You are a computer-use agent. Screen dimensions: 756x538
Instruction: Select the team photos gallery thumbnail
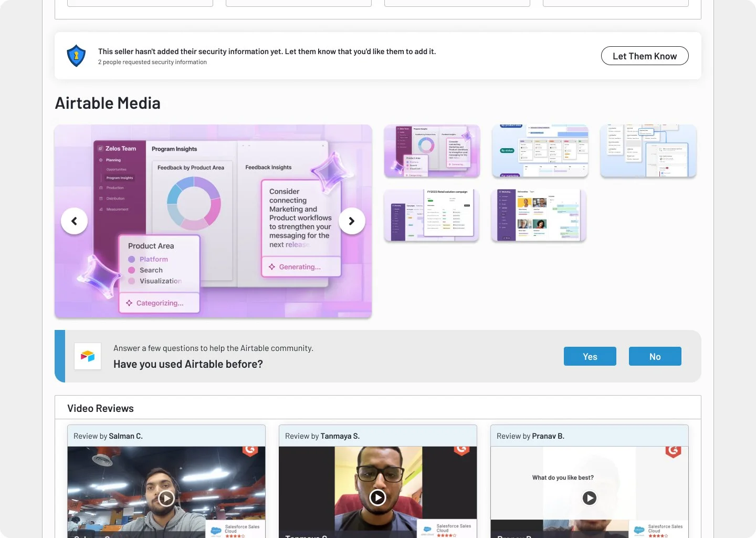pyautogui.click(x=538, y=215)
